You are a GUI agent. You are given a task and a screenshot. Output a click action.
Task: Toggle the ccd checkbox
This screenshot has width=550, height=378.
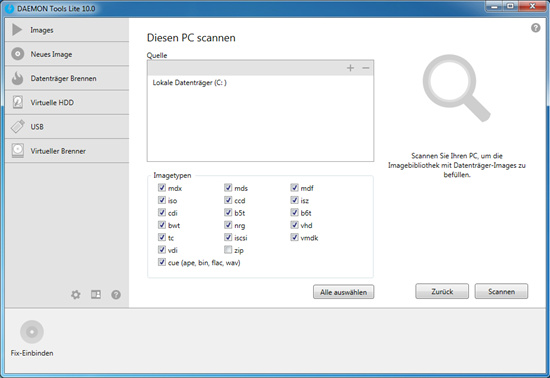point(228,200)
